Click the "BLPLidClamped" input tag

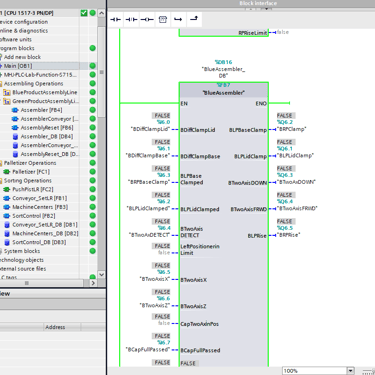148,209
